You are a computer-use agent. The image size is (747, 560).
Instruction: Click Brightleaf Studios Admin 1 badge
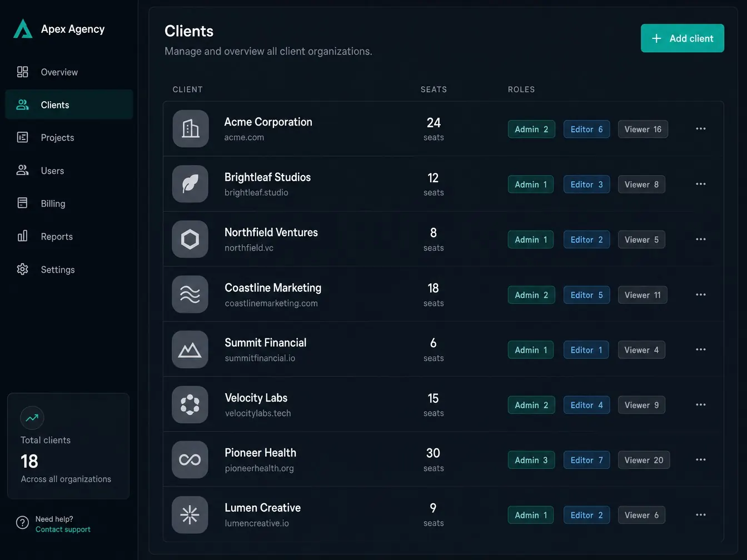[x=531, y=184]
